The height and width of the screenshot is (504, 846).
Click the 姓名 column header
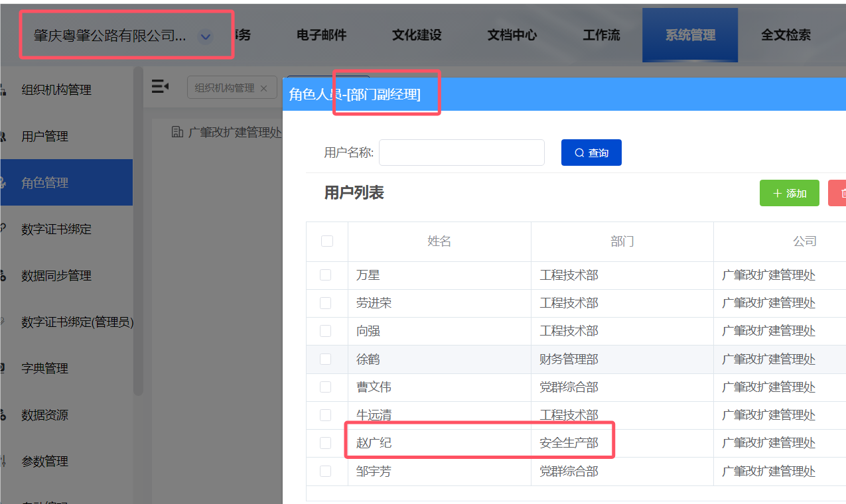439,241
